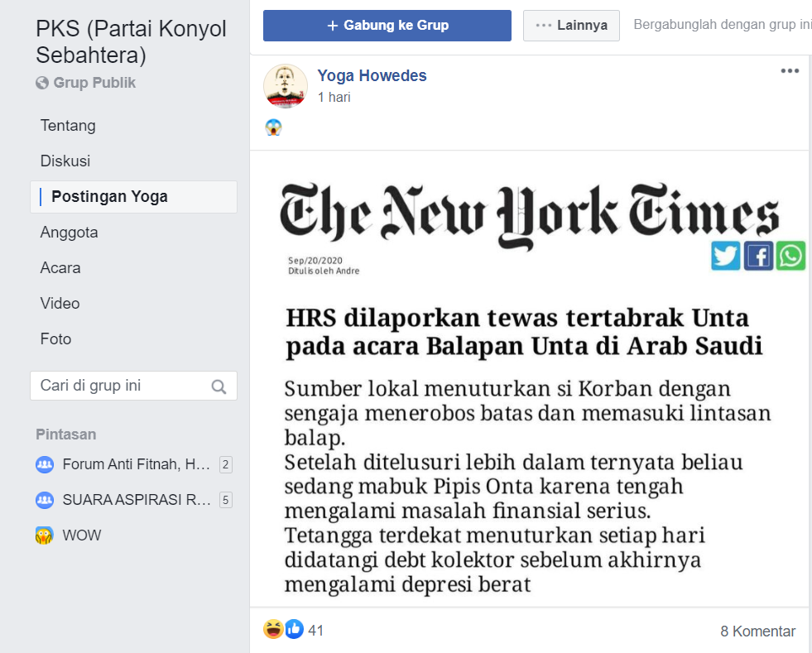Click notification badge 2 on Forum Anti Fitnah
The image size is (812, 653).
click(225, 464)
